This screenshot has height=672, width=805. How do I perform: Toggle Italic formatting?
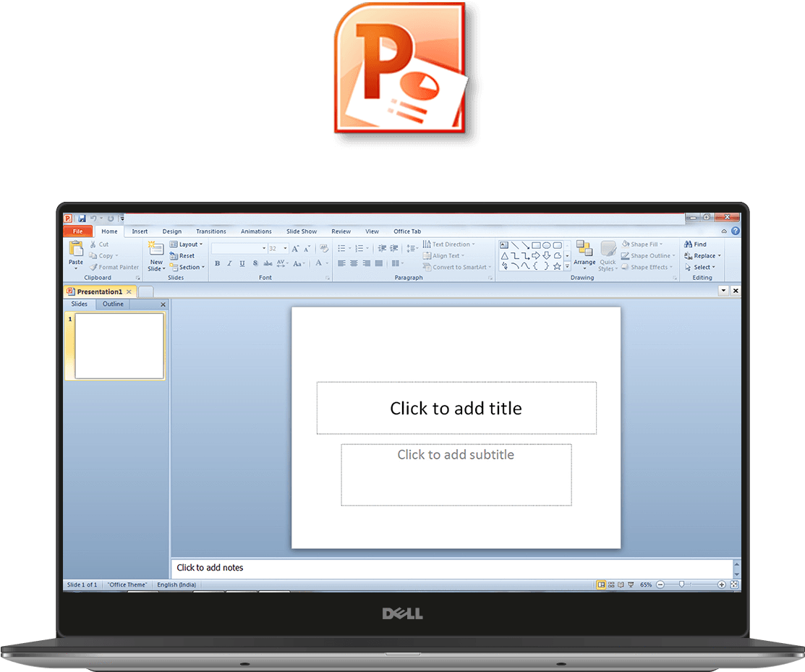tap(229, 263)
